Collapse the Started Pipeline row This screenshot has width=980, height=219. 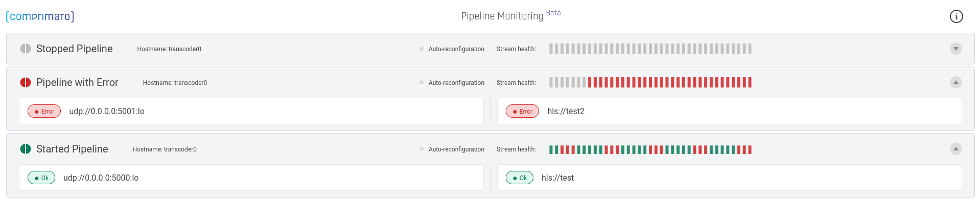point(955,149)
